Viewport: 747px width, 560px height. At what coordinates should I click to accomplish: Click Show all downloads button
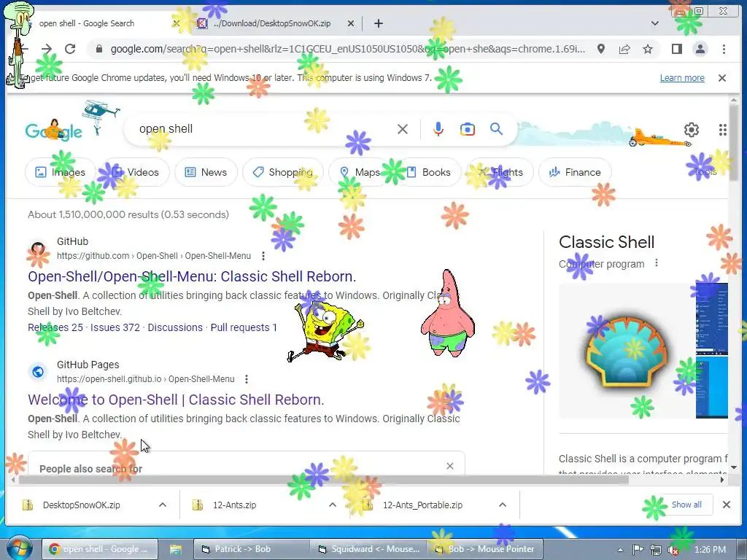[x=686, y=505]
